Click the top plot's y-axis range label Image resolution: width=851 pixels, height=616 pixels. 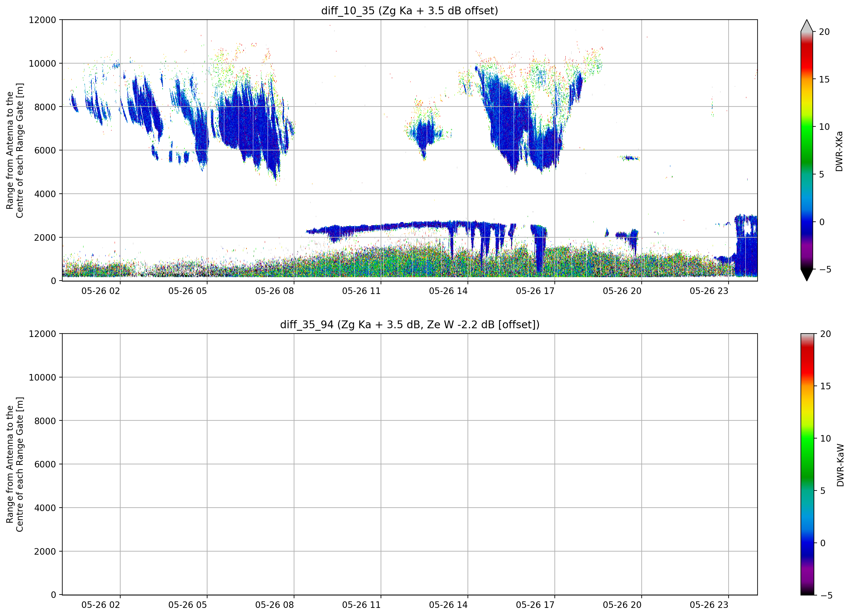pyautogui.click(x=15, y=150)
